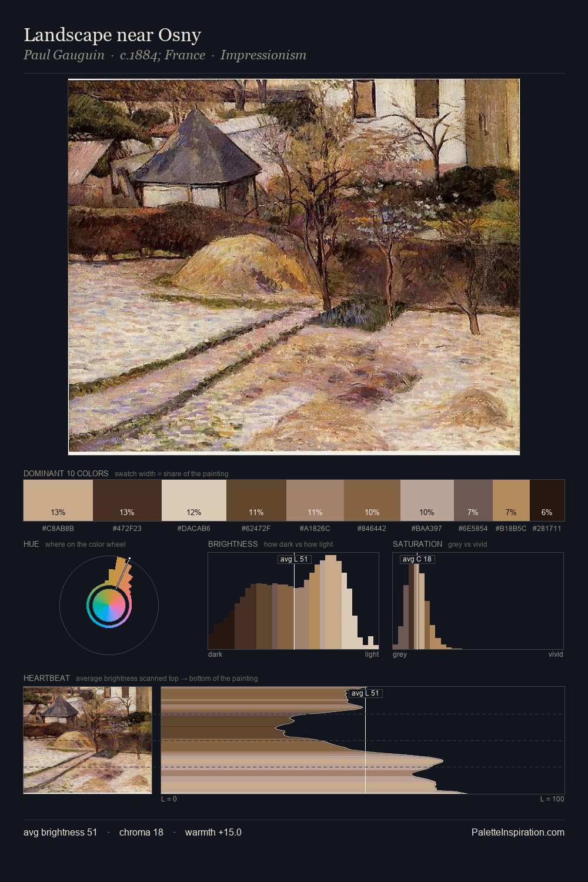Choose the #62472F swatch

click(x=256, y=500)
